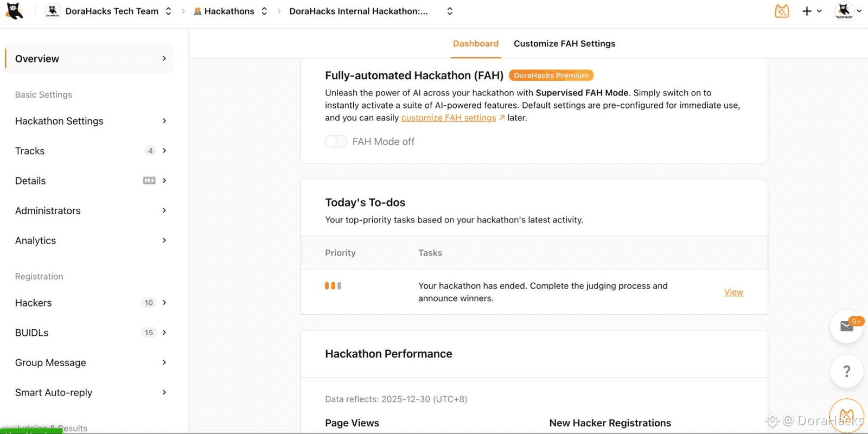The height and width of the screenshot is (434, 868).
Task: Click the question mark help icon
Action: point(846,371)
